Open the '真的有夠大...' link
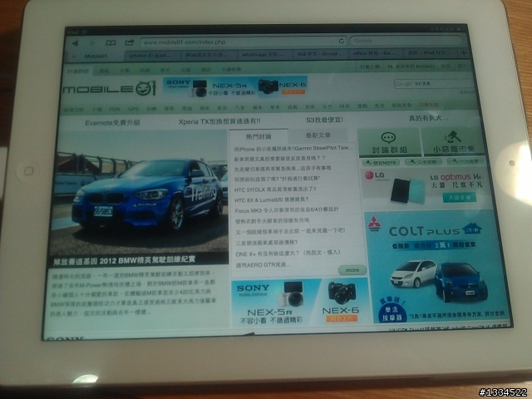Viewport: 532px width, 399px height. click(429, 118)
